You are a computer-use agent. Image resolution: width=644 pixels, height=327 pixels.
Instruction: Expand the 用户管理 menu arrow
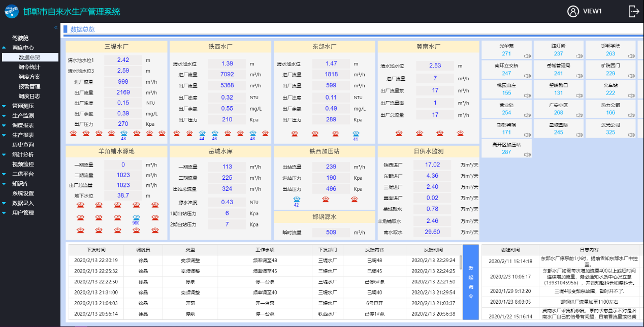coord(4,213)
